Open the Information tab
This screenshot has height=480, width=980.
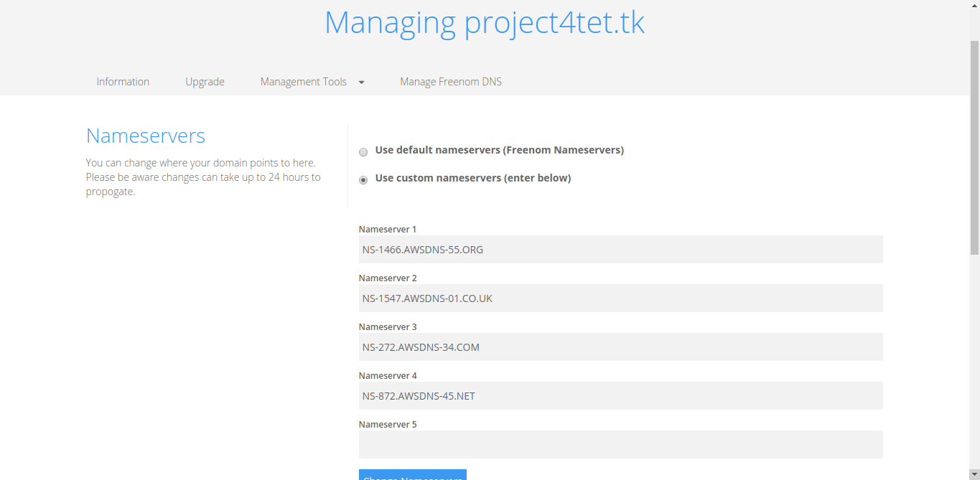[x=123, y=82]
